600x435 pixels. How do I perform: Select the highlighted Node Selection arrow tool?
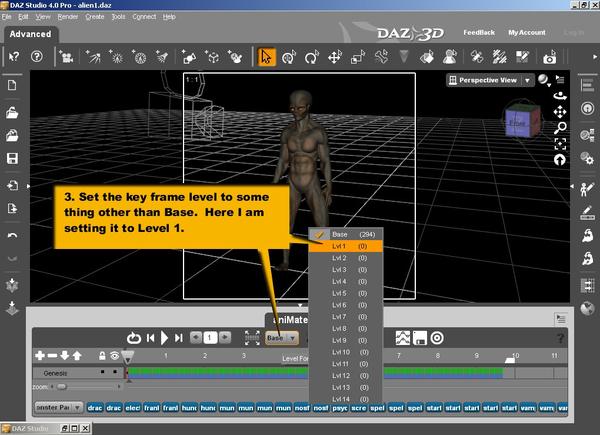click(266, 57)
